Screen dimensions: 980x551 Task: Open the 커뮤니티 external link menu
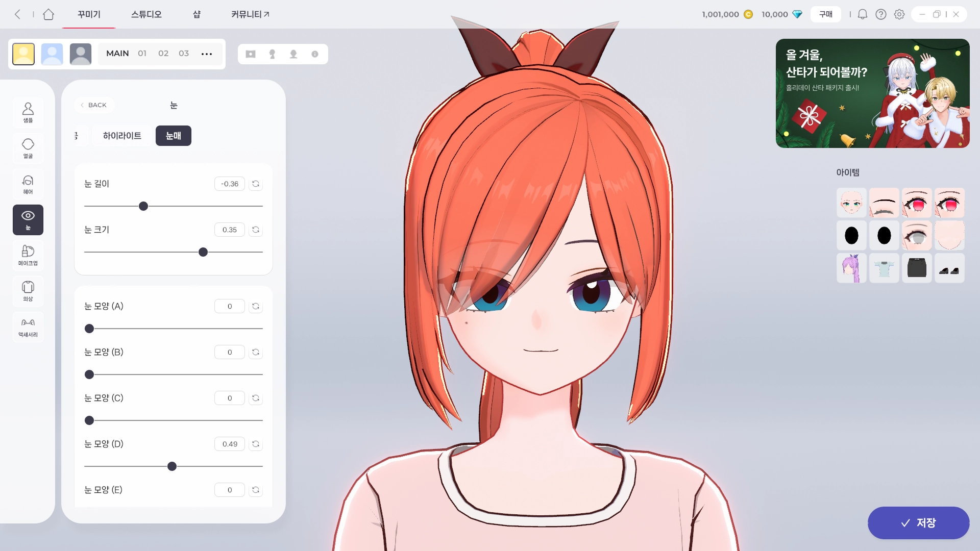pyautogui.click(x=250, y=14)
